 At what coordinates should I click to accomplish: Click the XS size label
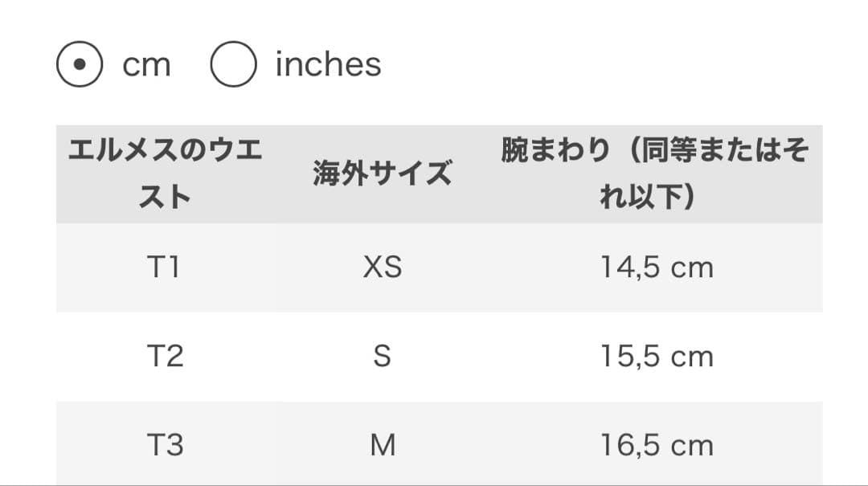click(x=383, y=268)
